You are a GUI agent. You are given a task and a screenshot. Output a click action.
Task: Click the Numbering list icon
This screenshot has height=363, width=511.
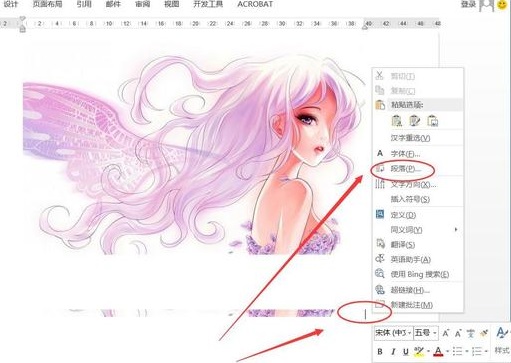[477, 351]
